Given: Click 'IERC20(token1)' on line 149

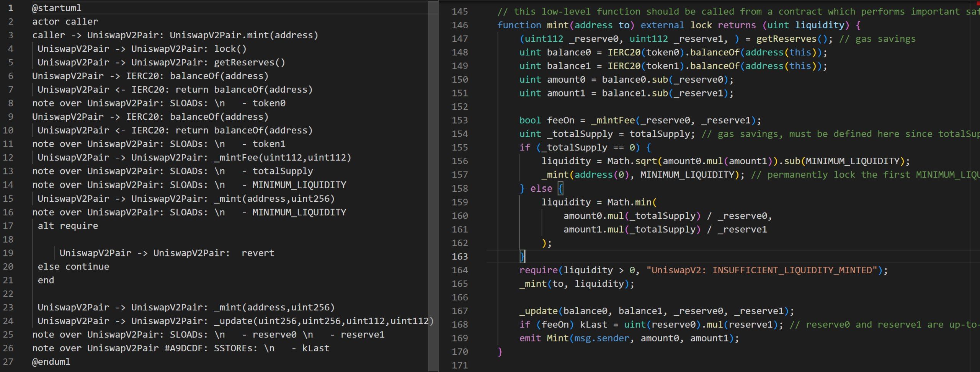Looking at the screenshot, I should point(646,66).
